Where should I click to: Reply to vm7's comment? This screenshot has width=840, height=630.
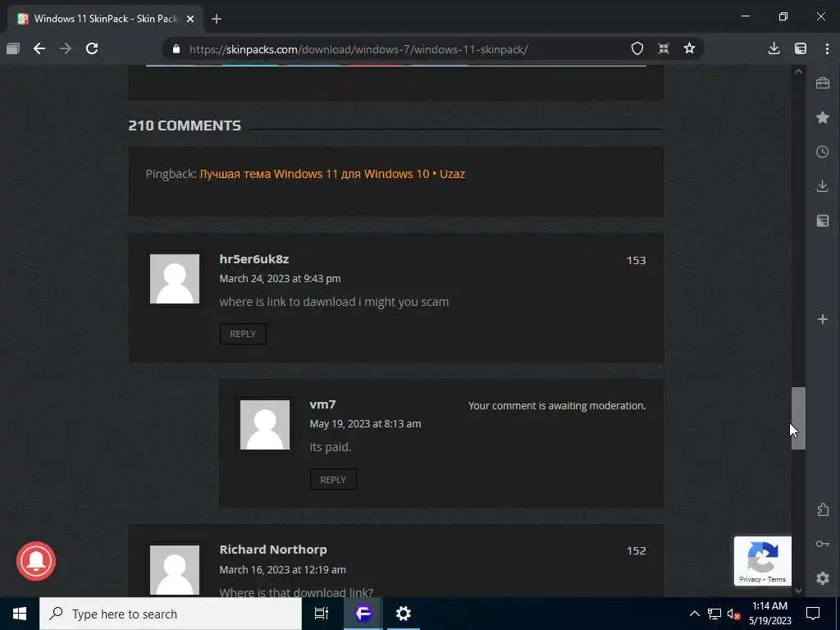point(333,479)
